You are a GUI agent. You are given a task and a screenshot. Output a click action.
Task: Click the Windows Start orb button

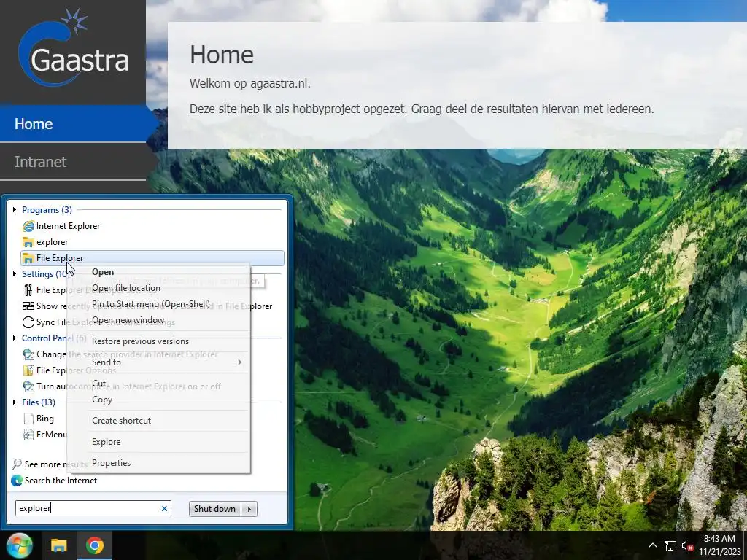pyautogui.click(x=19, y=545)
